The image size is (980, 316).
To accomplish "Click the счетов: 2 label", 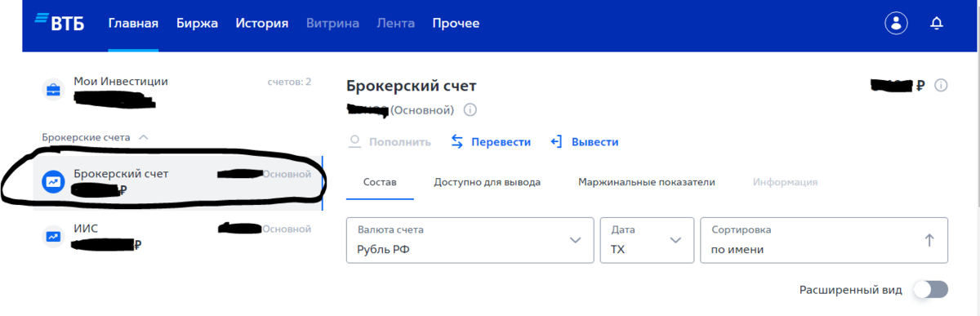I will [x=288, y=82].
